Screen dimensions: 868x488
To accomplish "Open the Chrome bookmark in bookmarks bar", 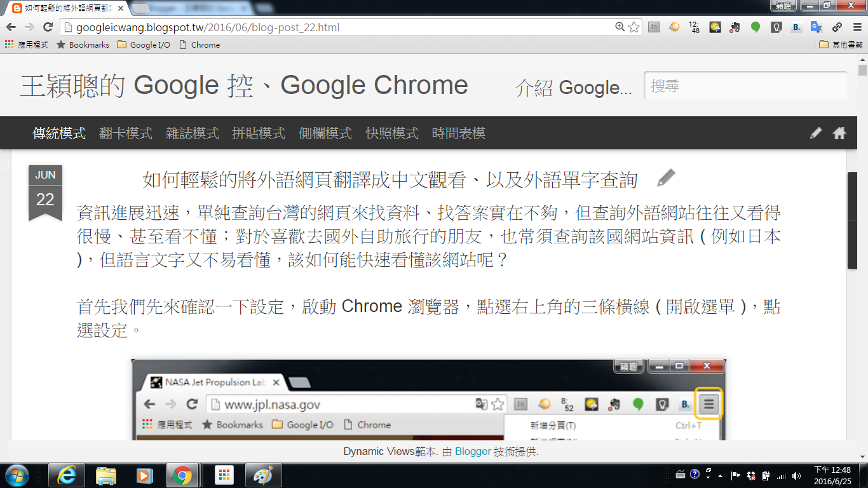I will [x=200, y=44].
